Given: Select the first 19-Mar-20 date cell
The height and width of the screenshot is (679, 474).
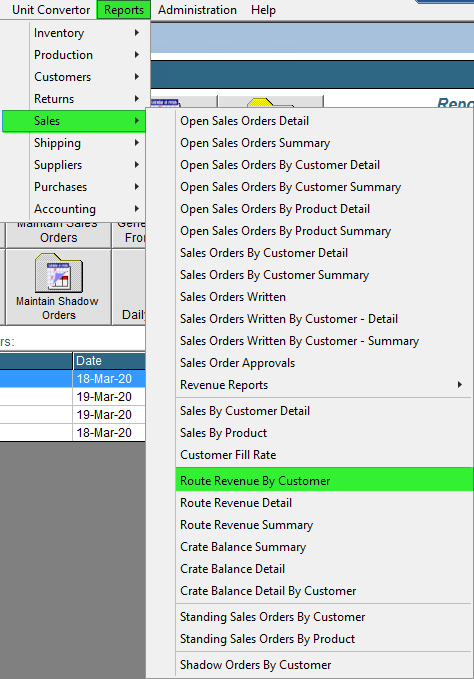Looking at the screenshot, I should [x=109, y=397].
